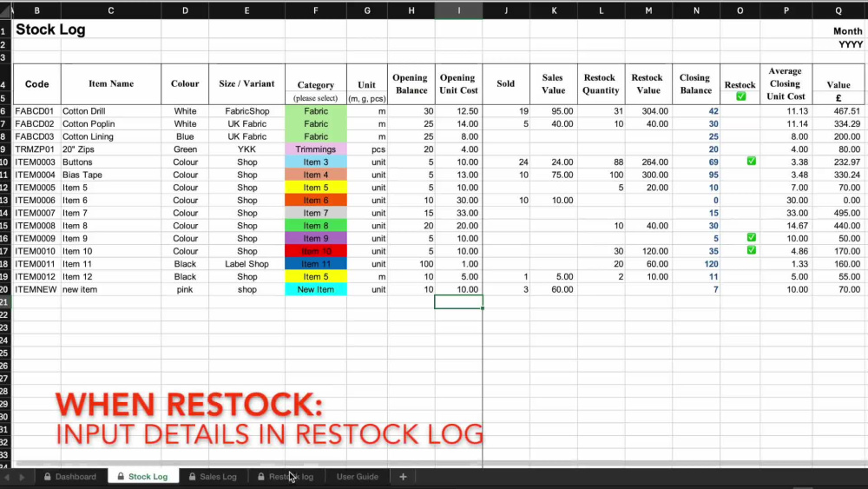Click the pink colour cell for new item

pos(185,289)
